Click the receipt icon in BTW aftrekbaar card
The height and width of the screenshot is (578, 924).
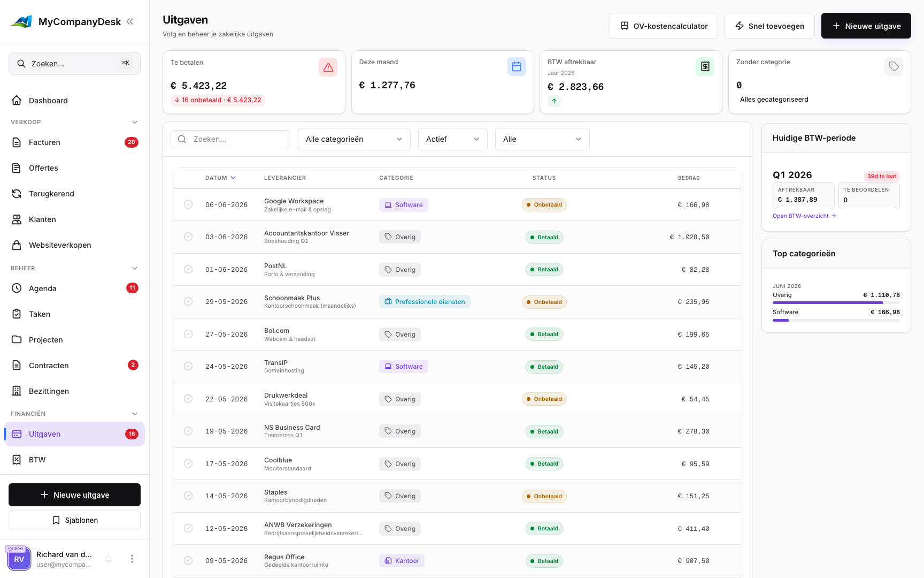tap(705, 67)
